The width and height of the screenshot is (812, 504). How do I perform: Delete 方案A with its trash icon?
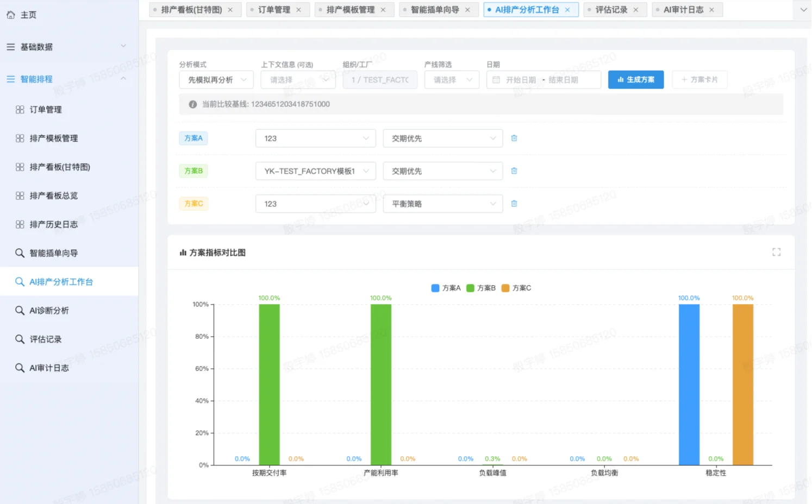pos(514,138)
